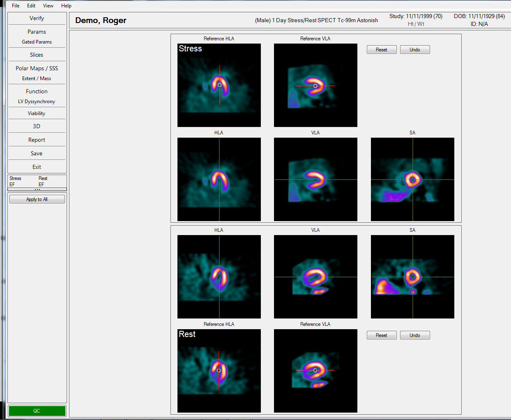Click the green QC button
Image resolution: width=511 pixels, height=420 pixels.
pos(37,411)
